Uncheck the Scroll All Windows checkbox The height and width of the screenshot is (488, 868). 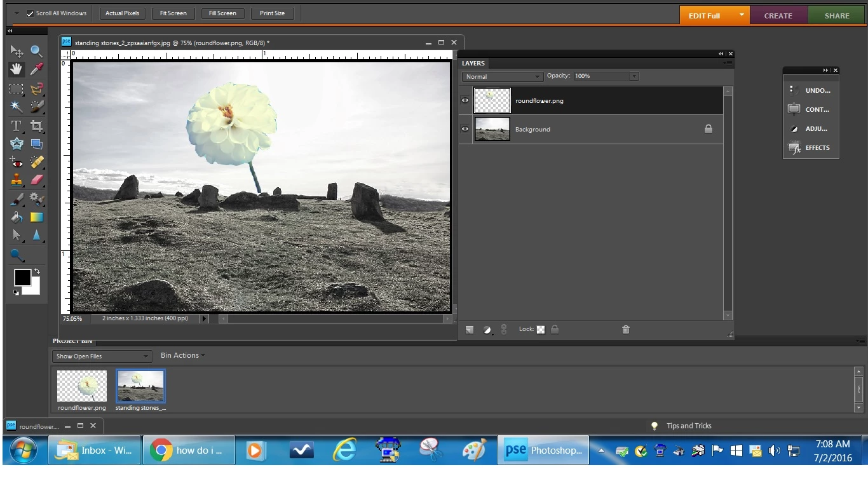click(30, 13)
